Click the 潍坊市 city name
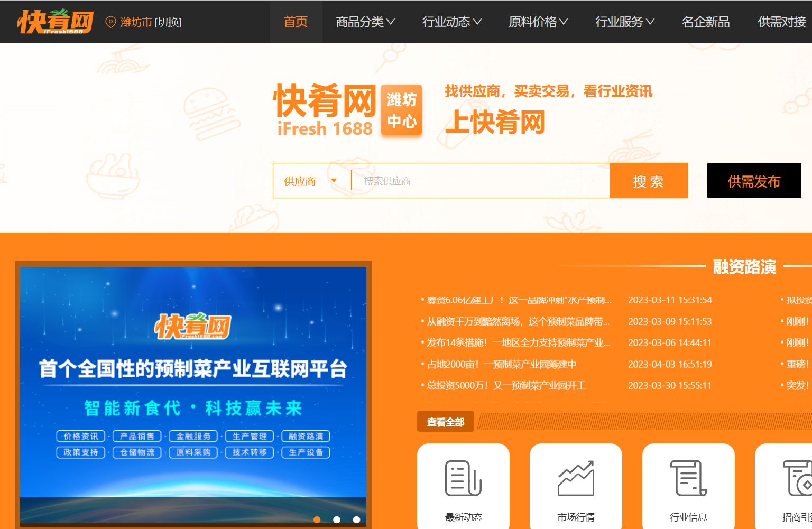 pyautogui.click(x=136, y=22)
